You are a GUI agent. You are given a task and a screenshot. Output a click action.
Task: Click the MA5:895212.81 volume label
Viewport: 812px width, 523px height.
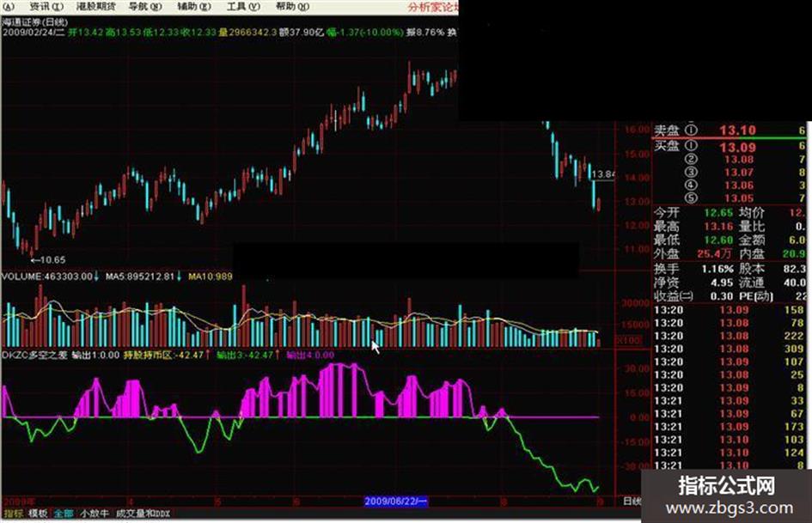[x=140, y=277]
